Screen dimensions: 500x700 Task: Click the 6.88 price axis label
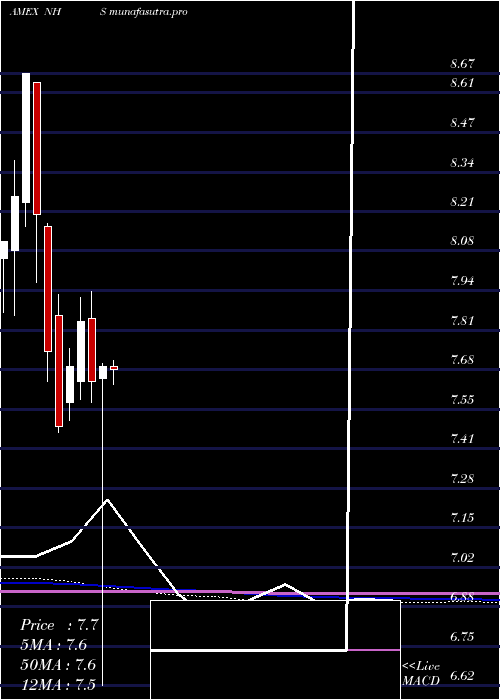(462, 597)
